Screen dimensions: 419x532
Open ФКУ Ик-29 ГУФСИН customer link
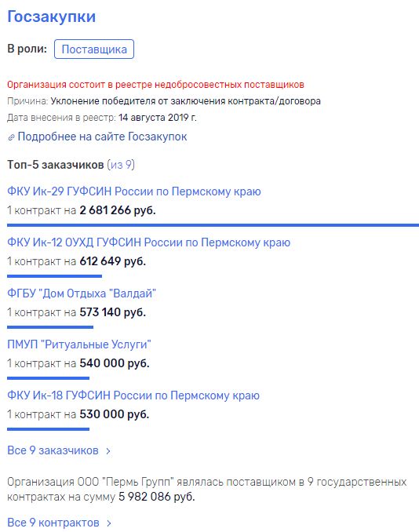[133, 191]
